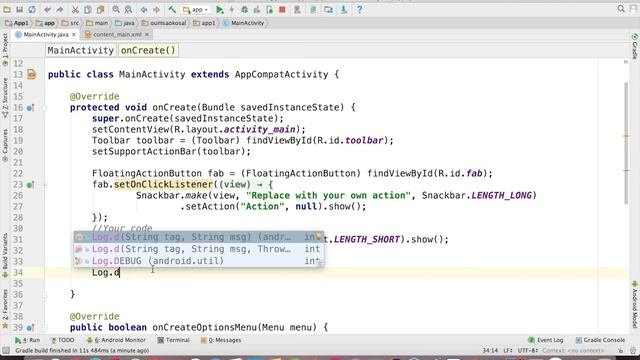Close the MainActivity.java tab
Image resolution: width=640 pixels, height=360 pixels.
click(74, 35)
